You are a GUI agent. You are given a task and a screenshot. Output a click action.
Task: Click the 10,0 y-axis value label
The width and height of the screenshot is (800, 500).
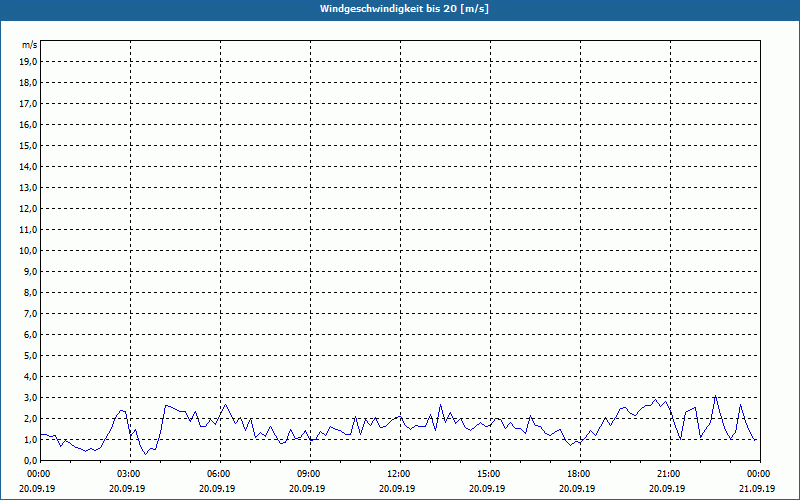coord(29,250)
